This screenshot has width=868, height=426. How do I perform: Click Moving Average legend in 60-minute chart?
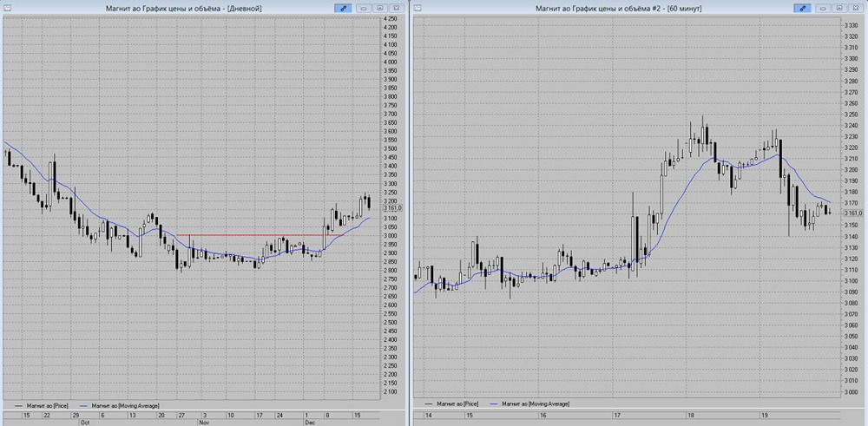tap(531, 404)
